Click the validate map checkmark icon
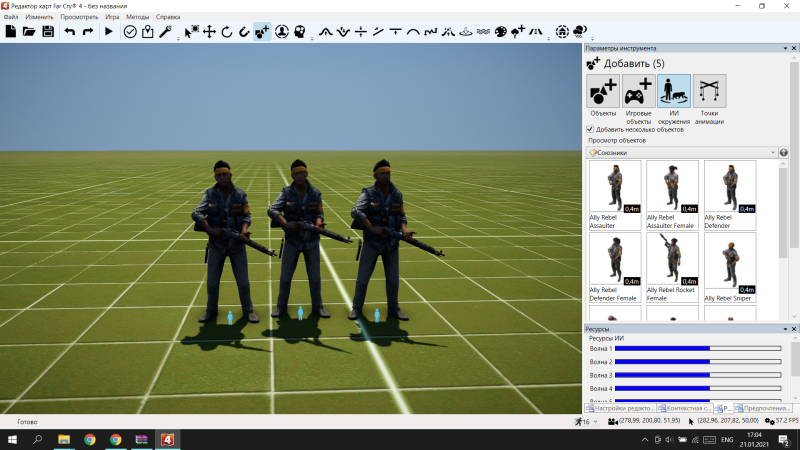 coord(130,32)
